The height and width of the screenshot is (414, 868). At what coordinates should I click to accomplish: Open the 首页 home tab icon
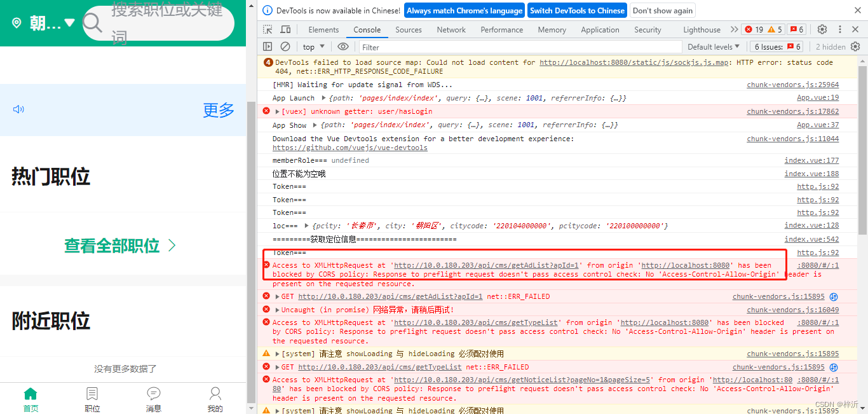coord(31,394)
